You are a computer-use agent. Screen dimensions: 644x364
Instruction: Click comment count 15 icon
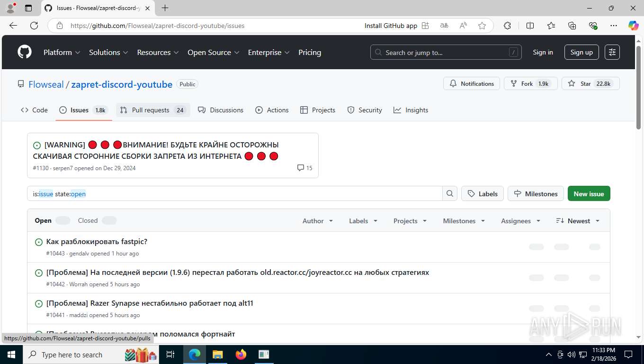[304, 168]
